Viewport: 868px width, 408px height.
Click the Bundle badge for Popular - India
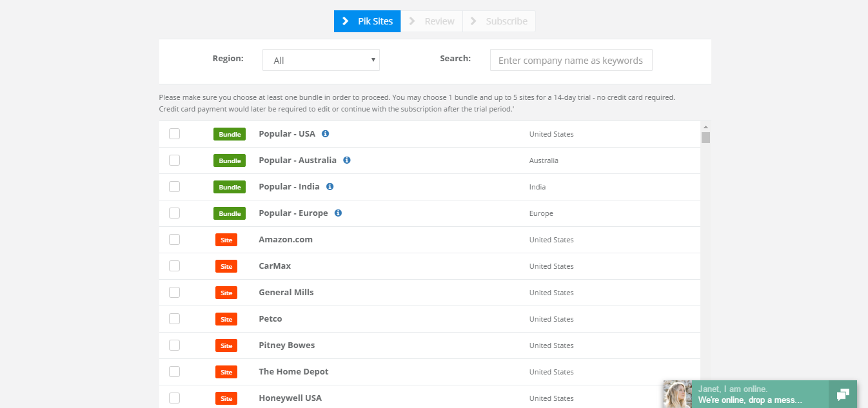230,187
